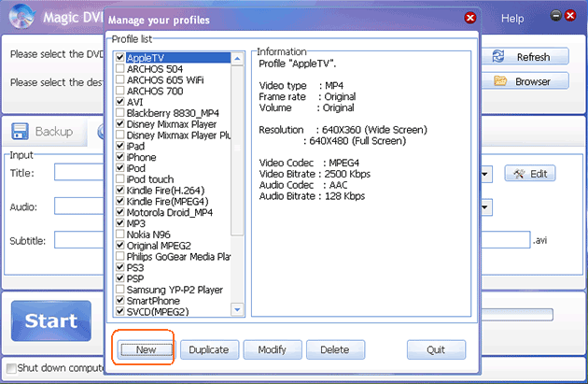Screen dimensions: 588x384
Task: Disable the MP3 profile checkbox
Action: (x=120, y=222)
